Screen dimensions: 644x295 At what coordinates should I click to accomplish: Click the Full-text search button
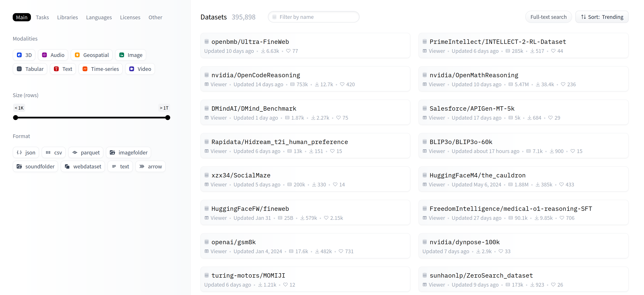tap(548, 17)
